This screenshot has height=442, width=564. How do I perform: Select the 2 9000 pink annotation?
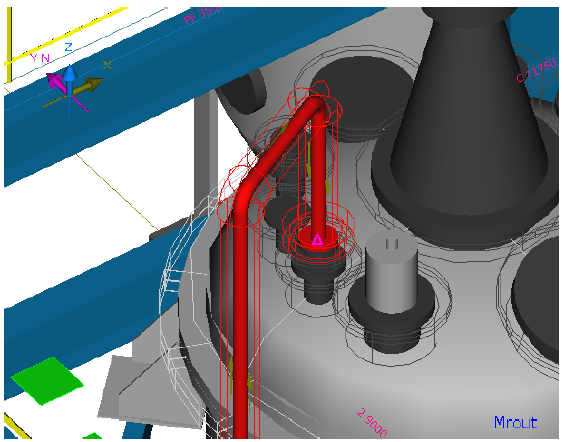tap(372, 422)
